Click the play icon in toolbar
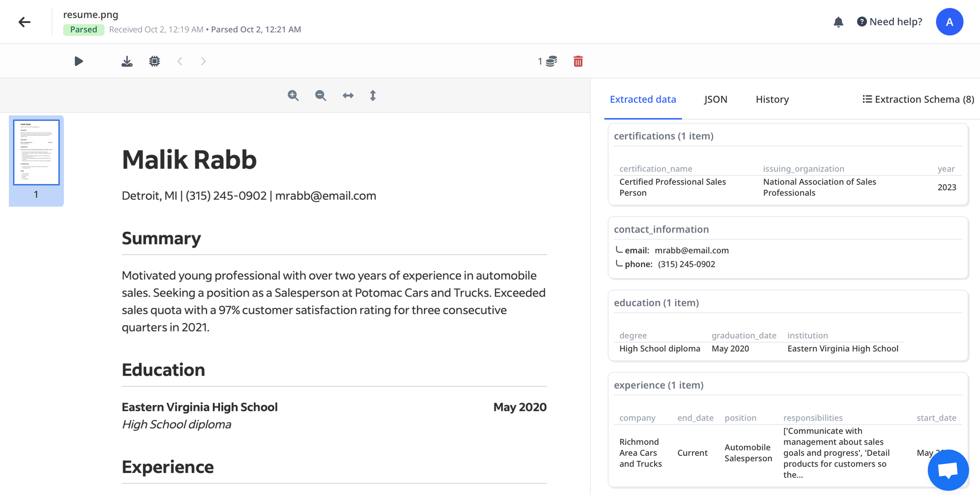 [78, 61]
